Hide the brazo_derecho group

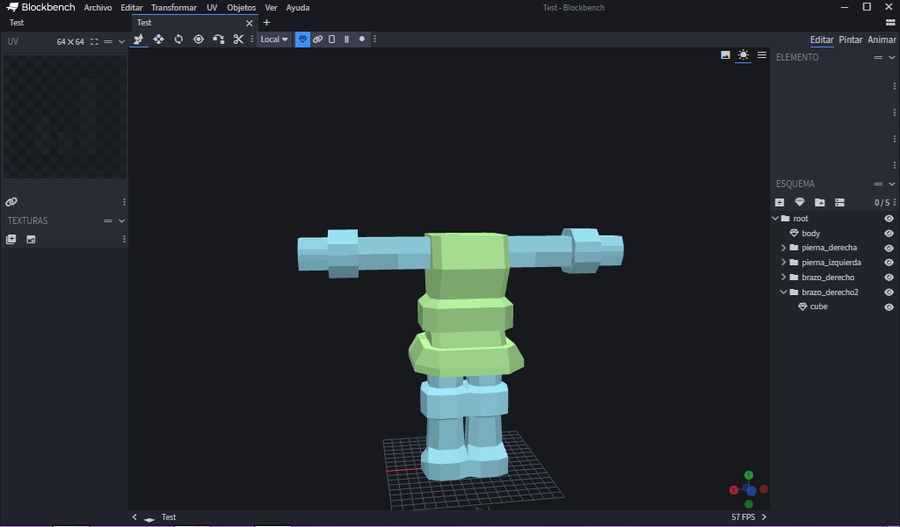889,277
